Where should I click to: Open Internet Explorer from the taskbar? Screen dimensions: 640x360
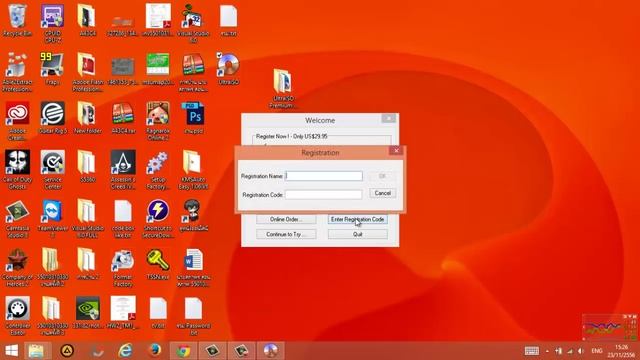[125, 351]
